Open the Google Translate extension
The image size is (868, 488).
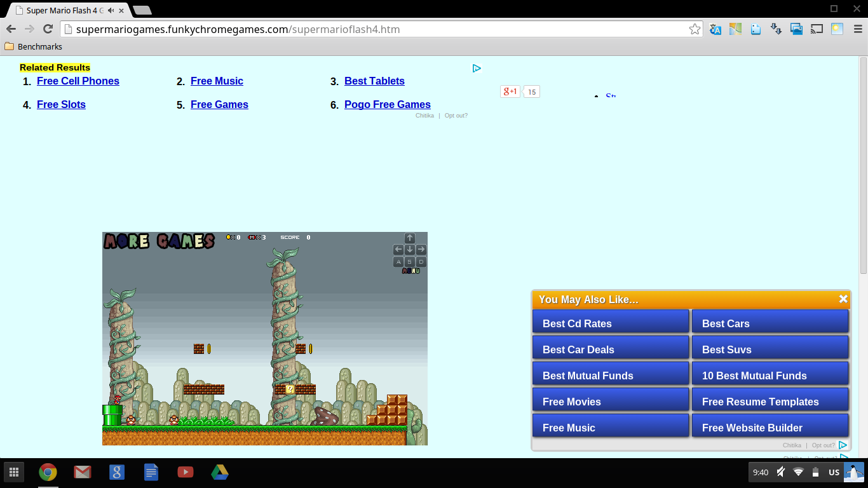tap(715, 29)
